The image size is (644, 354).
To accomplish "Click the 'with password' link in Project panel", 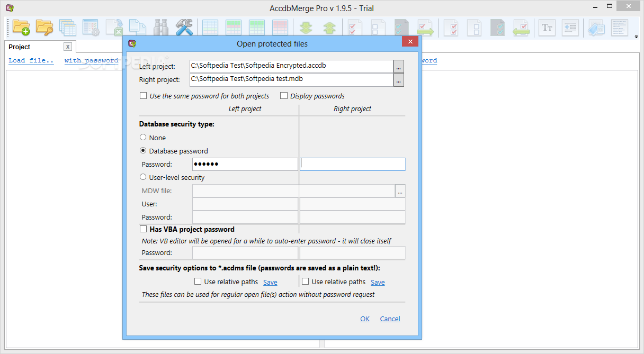I will 92,60.
